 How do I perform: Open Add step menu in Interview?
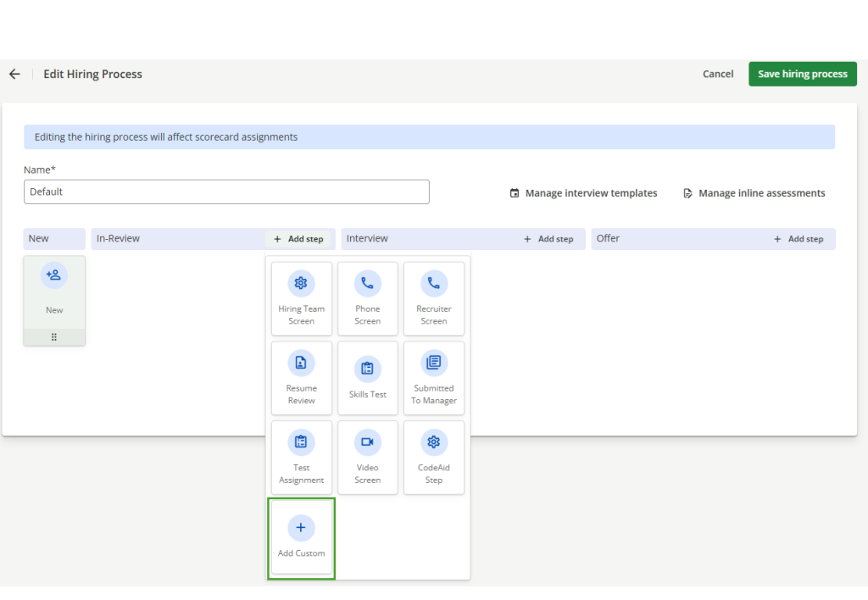click(x=548, y=239)
